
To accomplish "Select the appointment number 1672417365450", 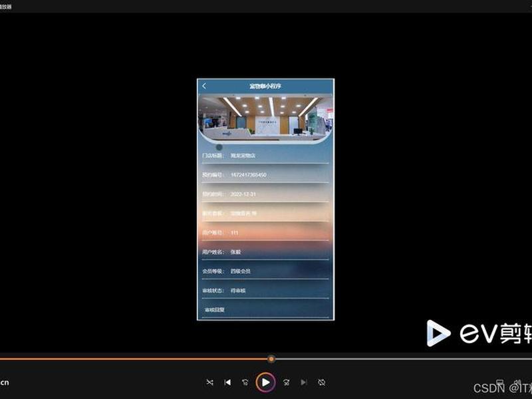I will pos(248,175).
